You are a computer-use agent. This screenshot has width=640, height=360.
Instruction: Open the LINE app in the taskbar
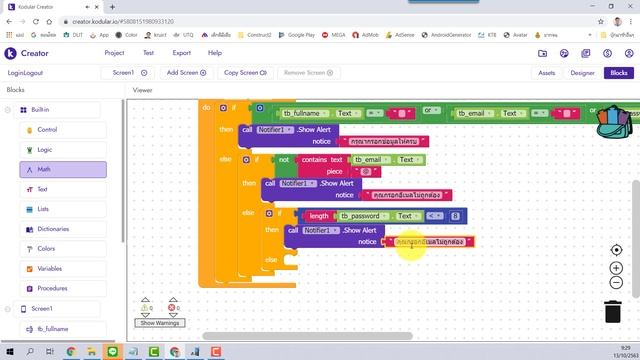point(113,351)
